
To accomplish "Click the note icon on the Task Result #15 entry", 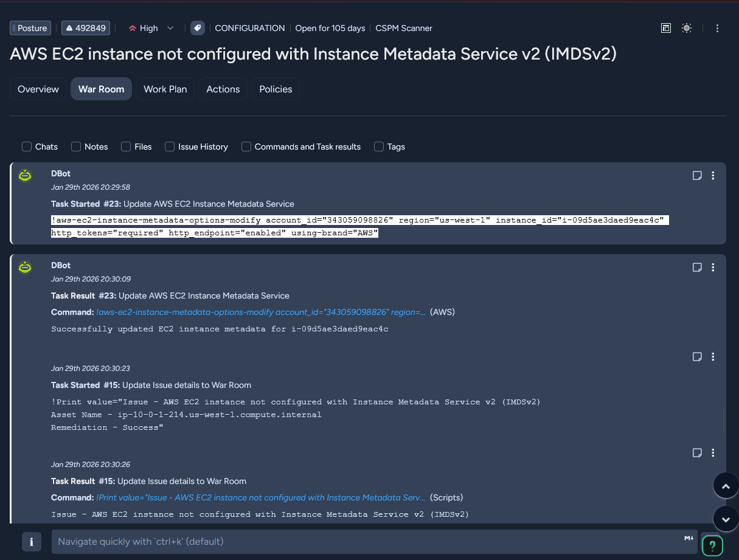I will 697,453.
